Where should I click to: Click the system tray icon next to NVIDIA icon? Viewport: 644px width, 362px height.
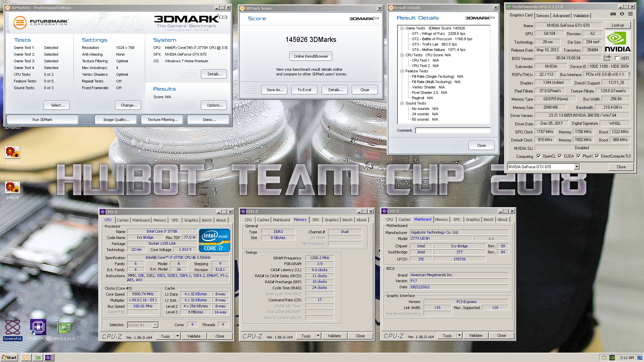tap(604, 358)
